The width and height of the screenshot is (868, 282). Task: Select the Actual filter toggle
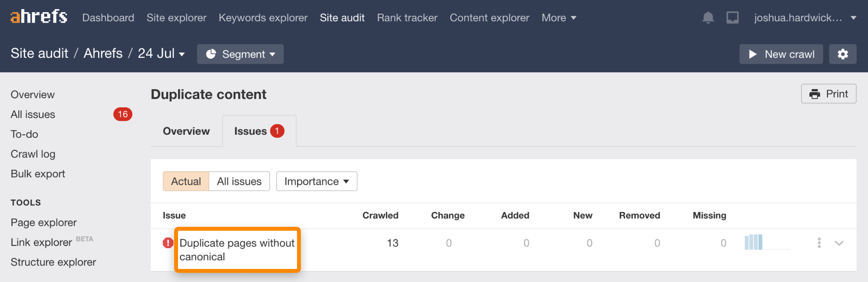click(x=186, y=181)
